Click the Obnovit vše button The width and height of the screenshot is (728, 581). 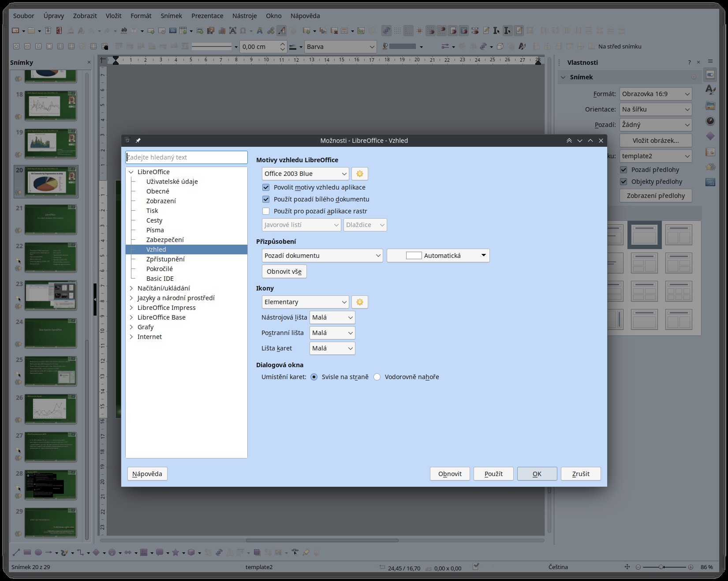[x=284, y=272]
